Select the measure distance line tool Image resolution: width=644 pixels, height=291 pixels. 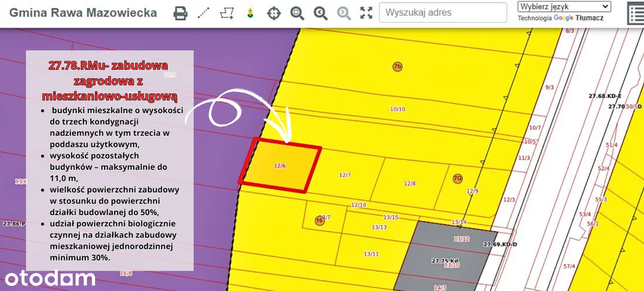click(203, 13)
